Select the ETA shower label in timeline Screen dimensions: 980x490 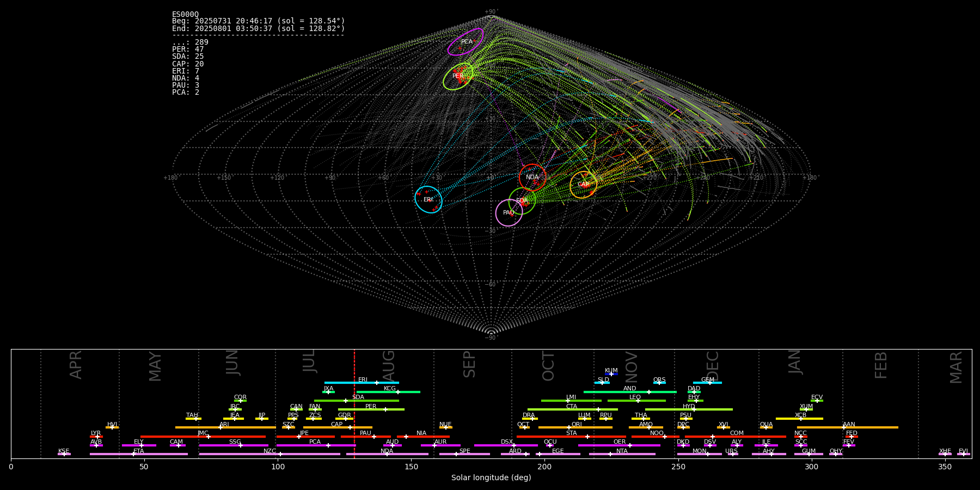pos(139,451)
